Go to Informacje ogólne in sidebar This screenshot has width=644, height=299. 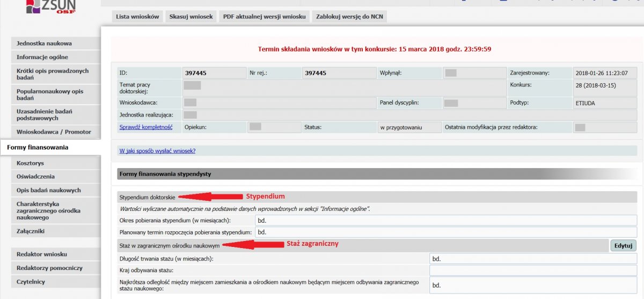(42, 57)
